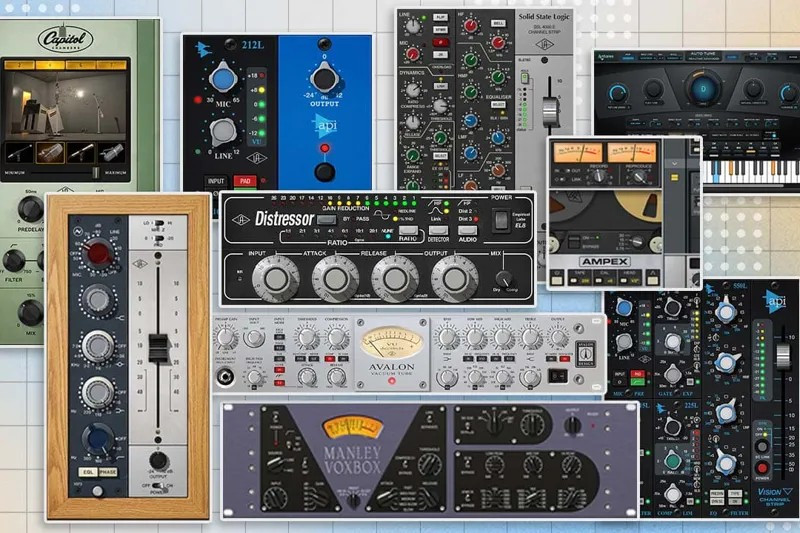Toggle the green lit button beside the SSL fader
Viewport: 800px width, 533px height.
pos(524,78)
